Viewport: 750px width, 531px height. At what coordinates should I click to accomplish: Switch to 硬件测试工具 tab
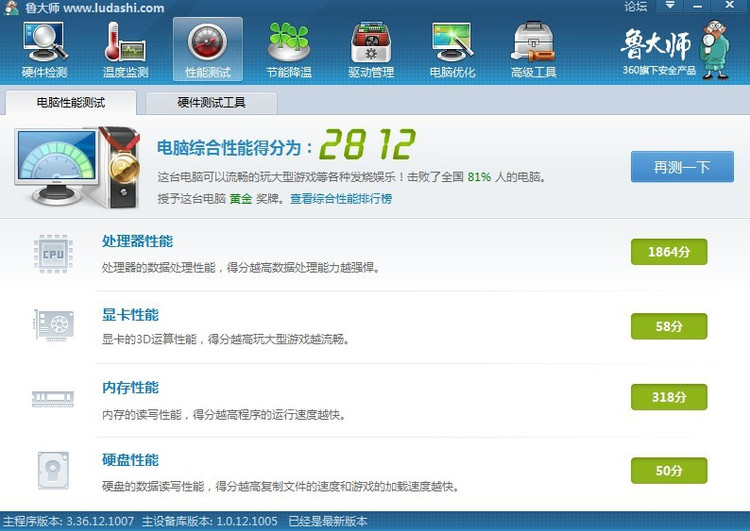tap(211, 103)
